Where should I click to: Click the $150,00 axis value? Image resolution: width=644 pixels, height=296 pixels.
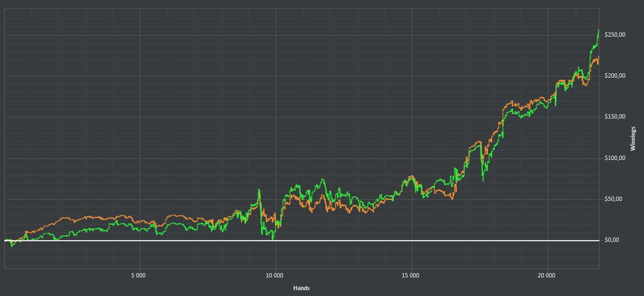click(615, 117)
